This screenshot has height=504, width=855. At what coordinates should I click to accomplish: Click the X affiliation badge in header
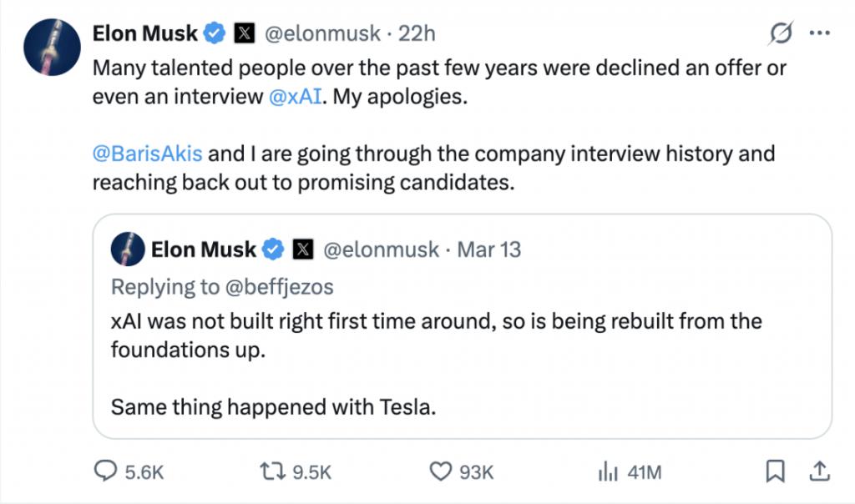click(x=244, y=34)
